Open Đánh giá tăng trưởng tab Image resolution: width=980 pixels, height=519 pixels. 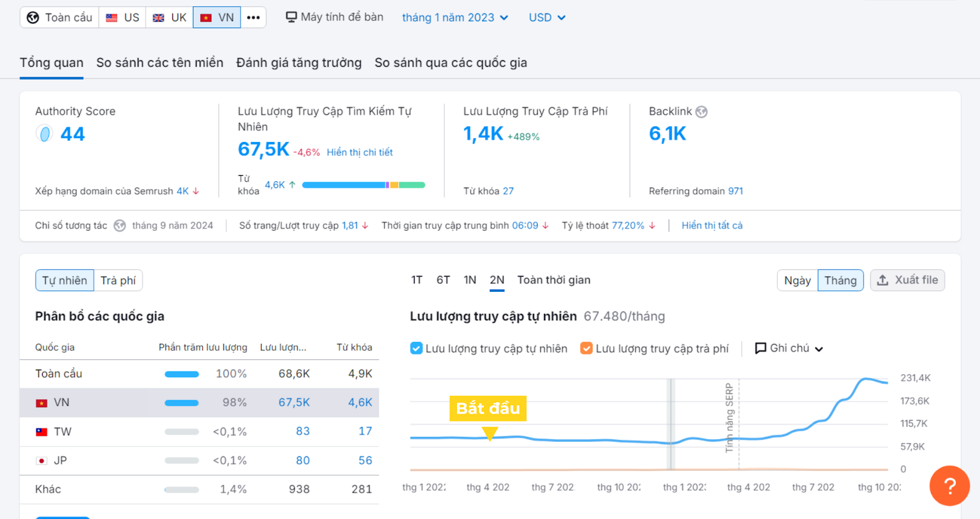click(x=299, y=62)
